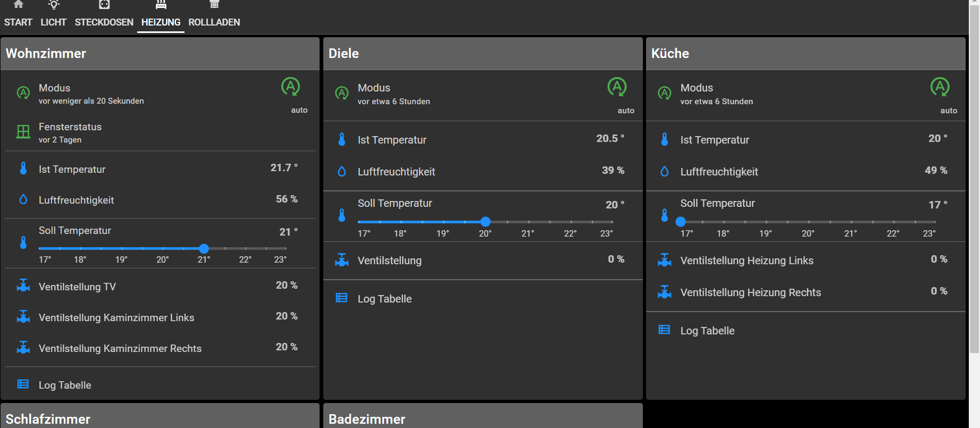
Task: Open the STECKDOSEN tab
Action: (x=104, y=16)
